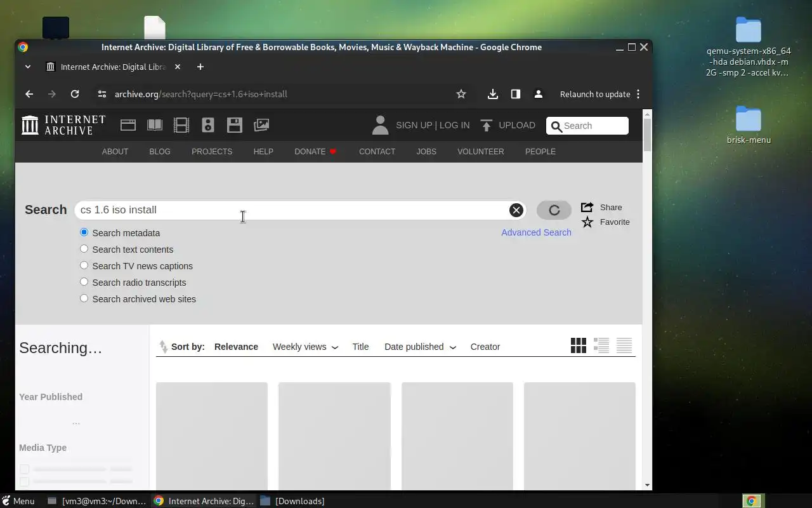812x508 pixels.
Task: Open the PEOPLE menu item
Action: 540,152
